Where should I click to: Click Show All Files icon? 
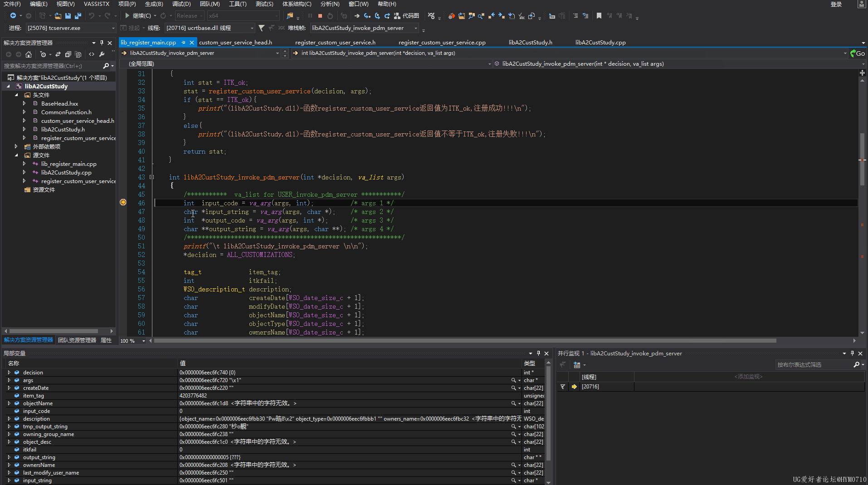[x=78, y=54]
